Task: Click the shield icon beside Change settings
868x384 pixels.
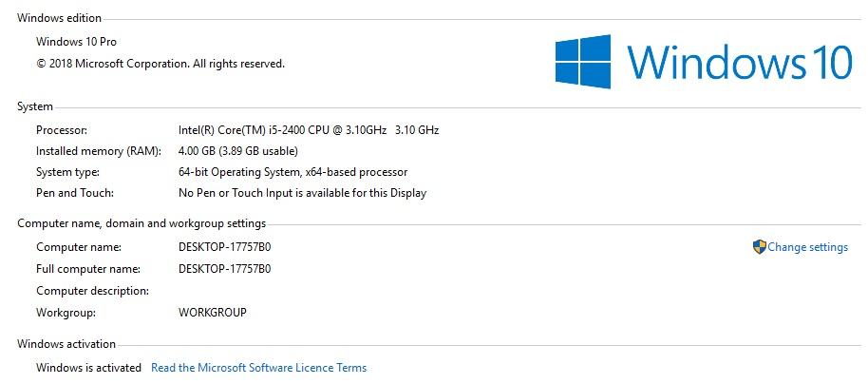Action: 759,247
